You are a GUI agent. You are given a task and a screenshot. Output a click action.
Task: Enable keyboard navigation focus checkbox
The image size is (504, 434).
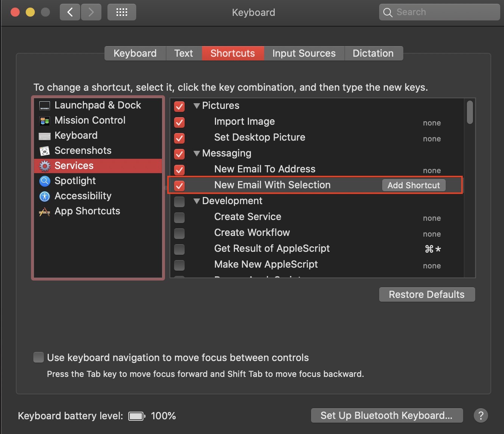tap(39, 357)
